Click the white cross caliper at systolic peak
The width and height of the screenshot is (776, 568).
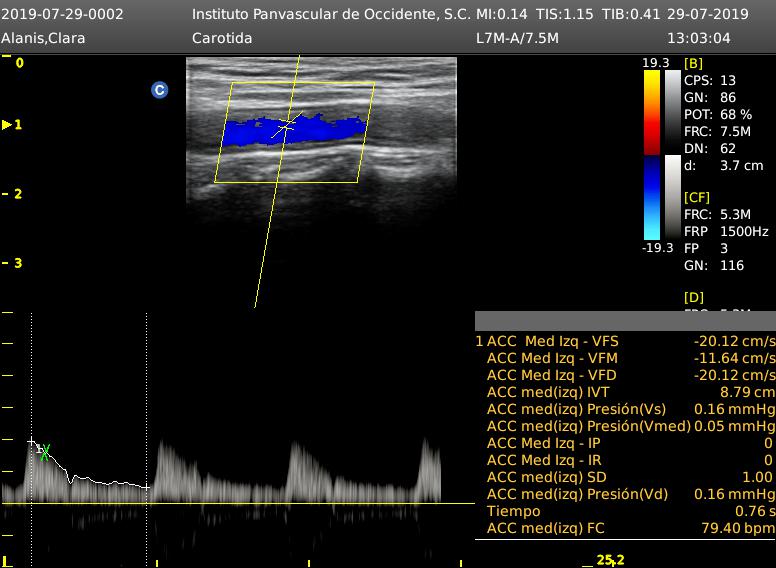click(31, 441)
